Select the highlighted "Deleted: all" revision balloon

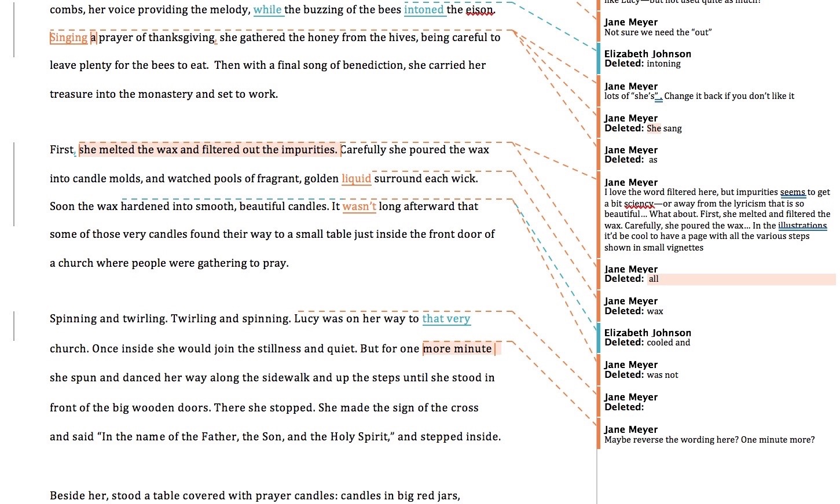pyautogui.click(x=719, y=274)
